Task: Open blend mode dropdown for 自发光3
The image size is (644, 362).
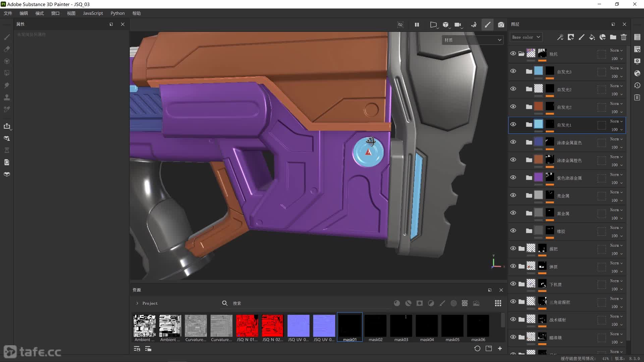Action: 616,68
